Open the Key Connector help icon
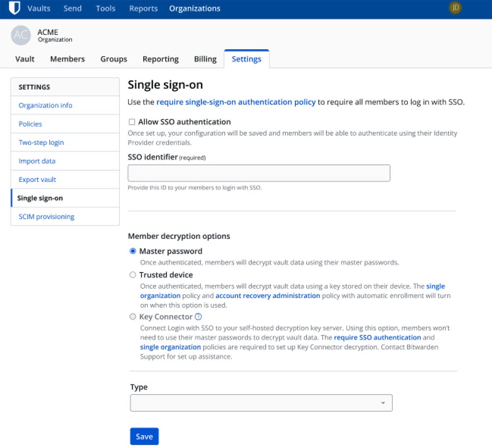This screenshot has height=448, width=492. point(197,317)
